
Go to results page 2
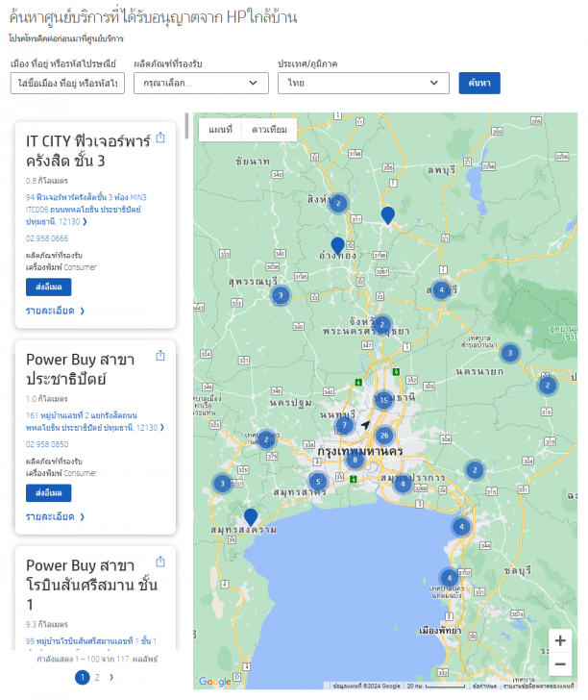[97, 677]
